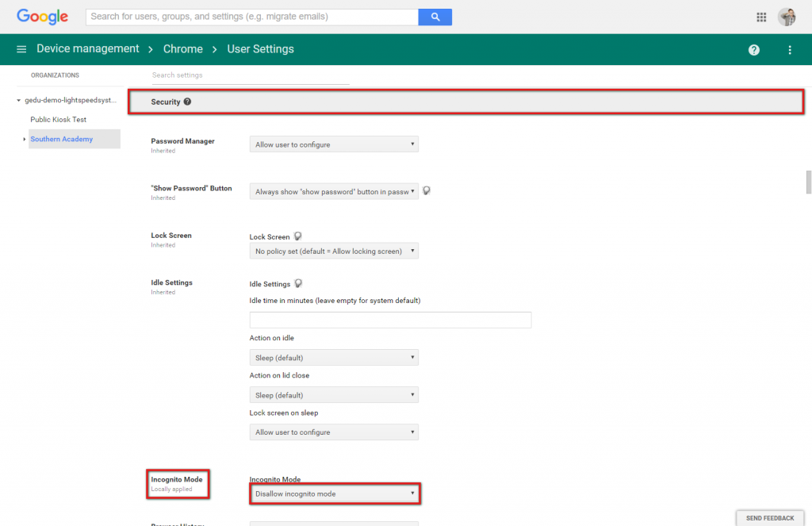This screenshot has width=812, height=526.
Task: Click the Incognito Mode setting label on left
Action: tap(177, 479)
